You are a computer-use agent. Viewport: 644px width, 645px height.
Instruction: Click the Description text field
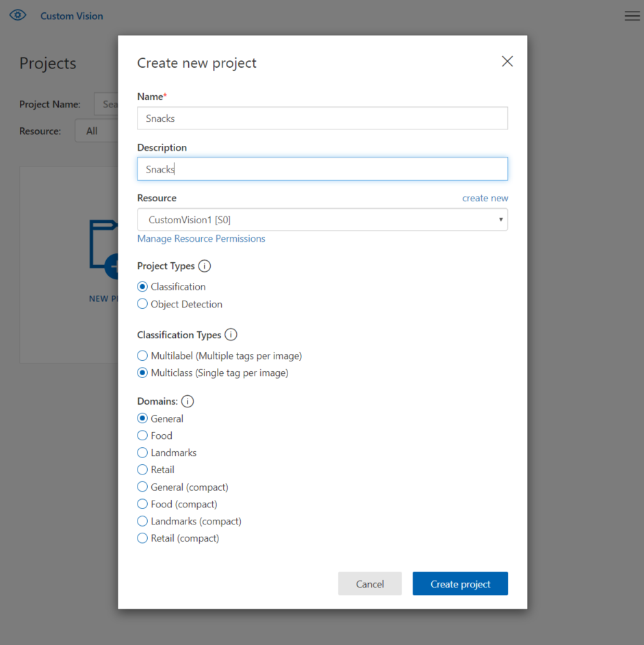pyautogui.click(x=322, y=169)
